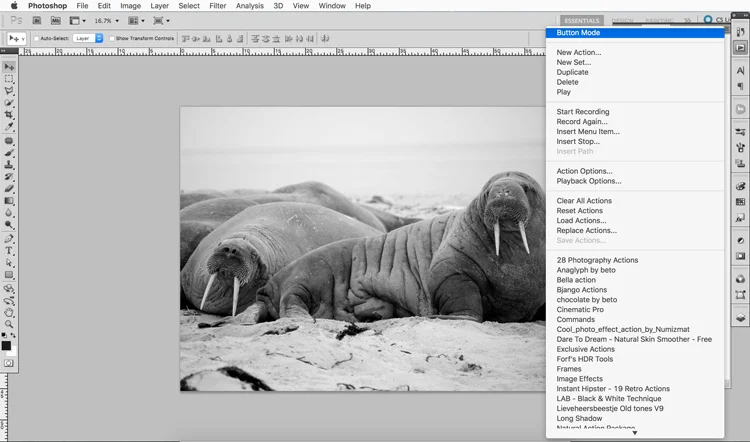
Task: Open the Paragraph panel icon
Action: click(x=740, y=86)
